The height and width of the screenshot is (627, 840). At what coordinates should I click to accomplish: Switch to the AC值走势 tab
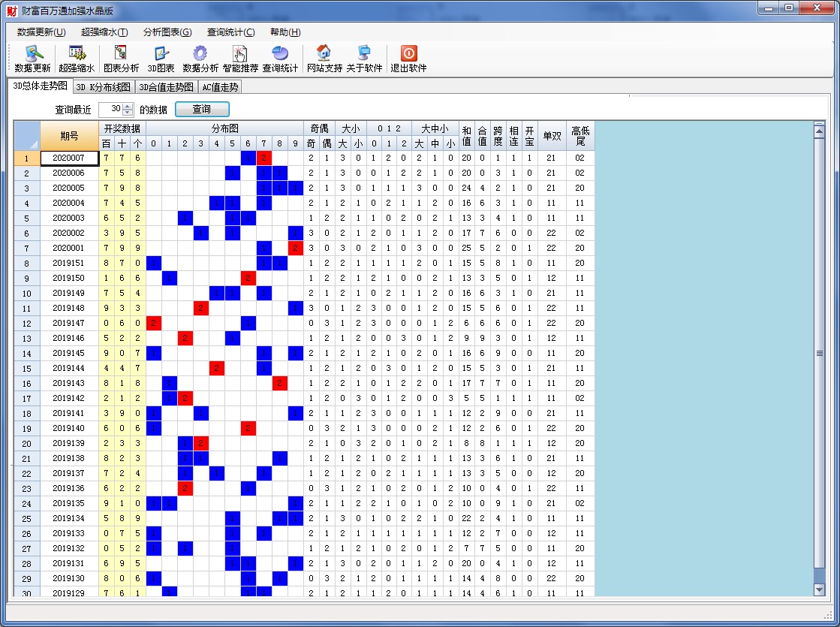[220, 87]
